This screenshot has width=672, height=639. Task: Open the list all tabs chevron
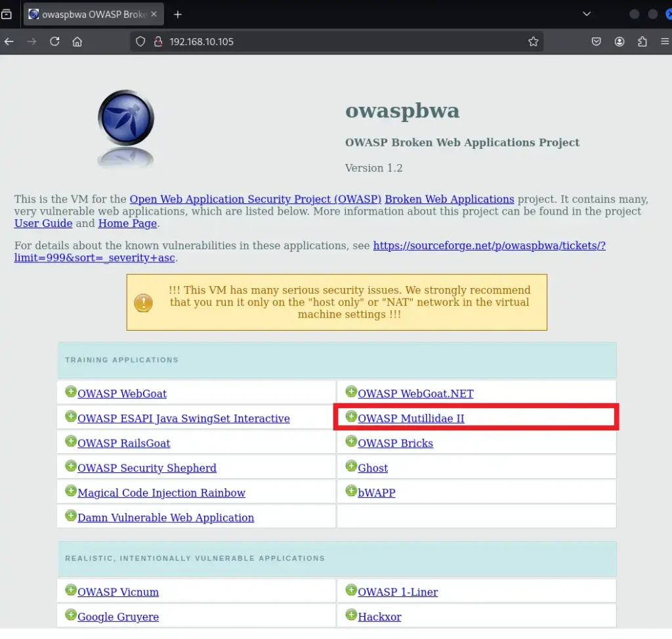[587, 14]
